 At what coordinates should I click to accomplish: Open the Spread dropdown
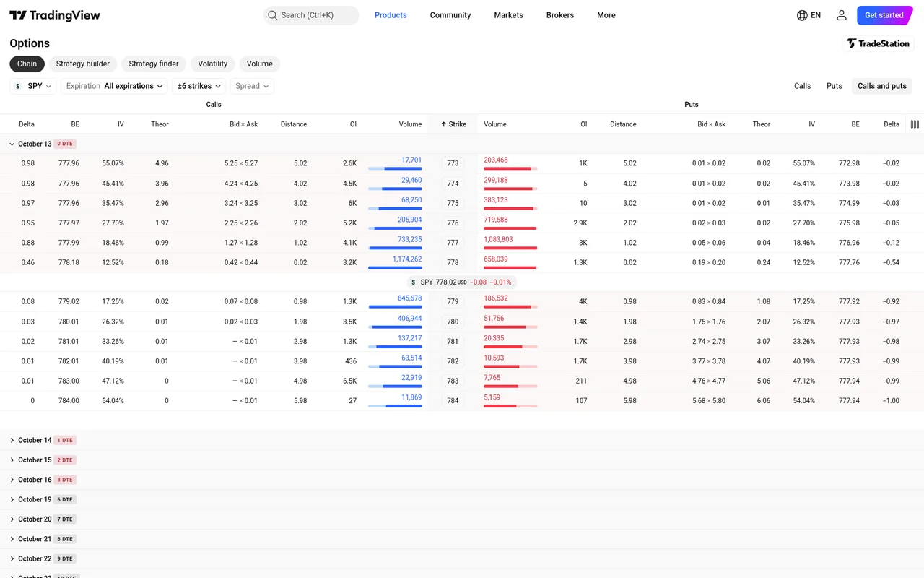click(252, 86)
